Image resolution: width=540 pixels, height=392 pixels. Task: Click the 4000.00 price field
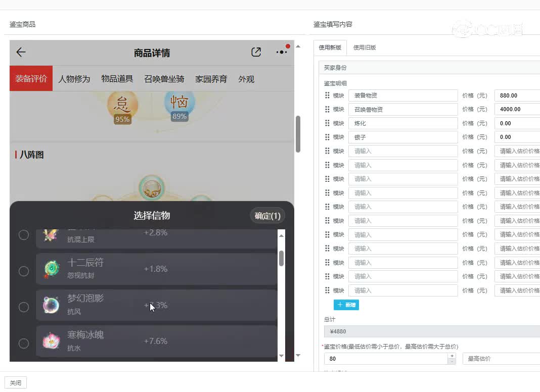tap(517, 109)
